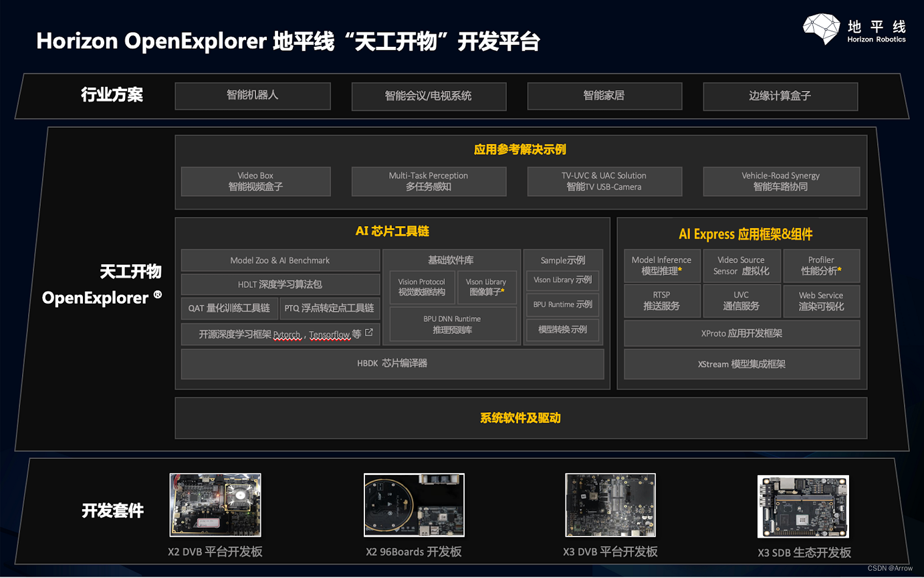Click the AI 芯片工具链 heading
This screenshot has height=578, width=924.
(392, 231)
